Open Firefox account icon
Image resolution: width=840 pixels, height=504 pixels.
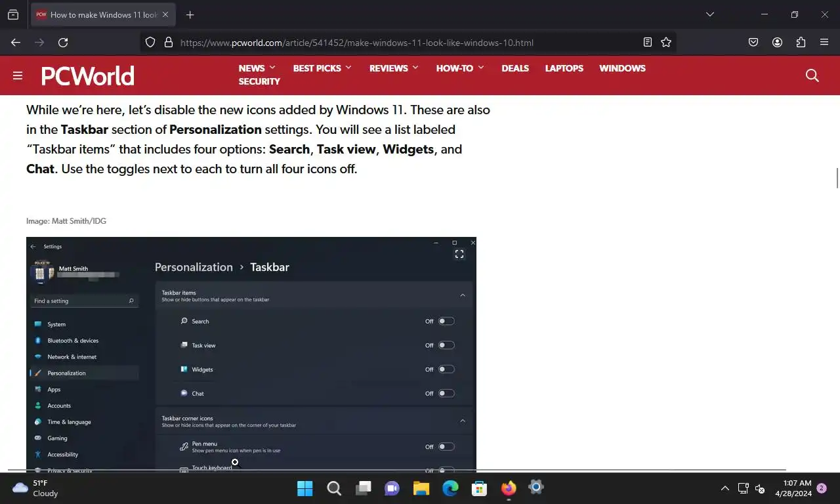point(777,42)
